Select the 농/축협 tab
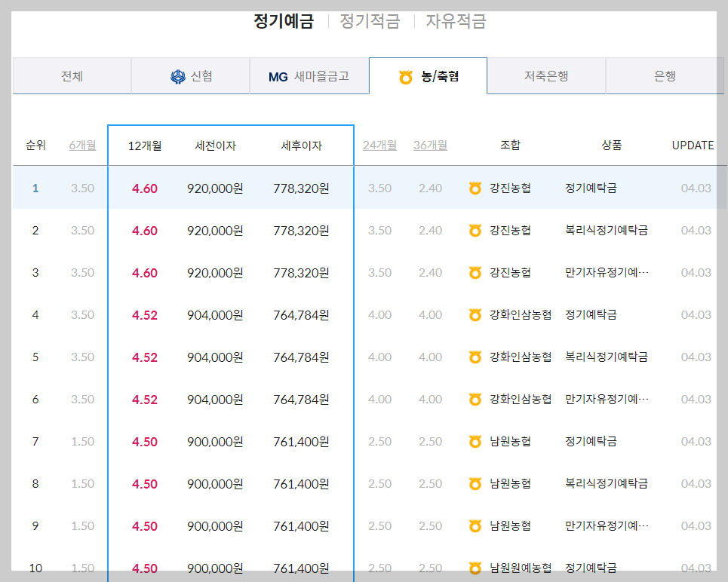 [428, 75]
